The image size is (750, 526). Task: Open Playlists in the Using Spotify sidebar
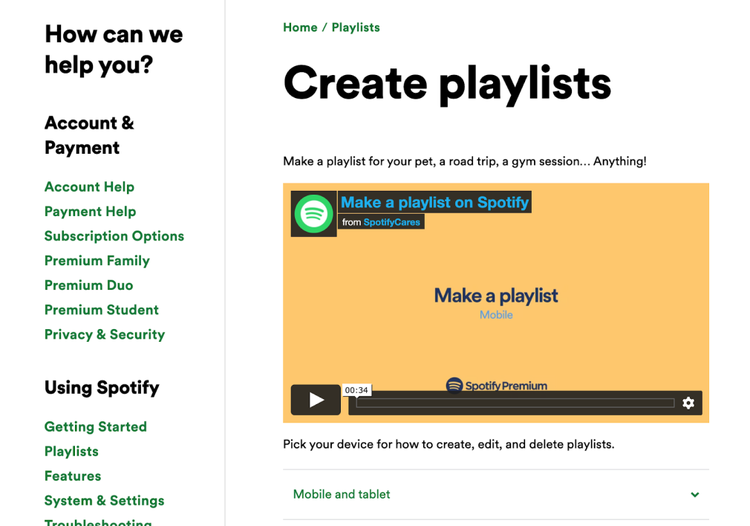[72, 451]
